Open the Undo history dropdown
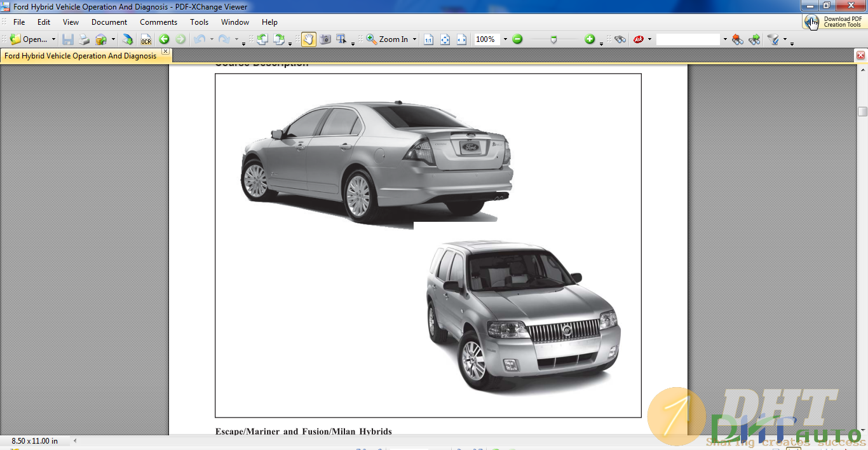 coord(211,39)
